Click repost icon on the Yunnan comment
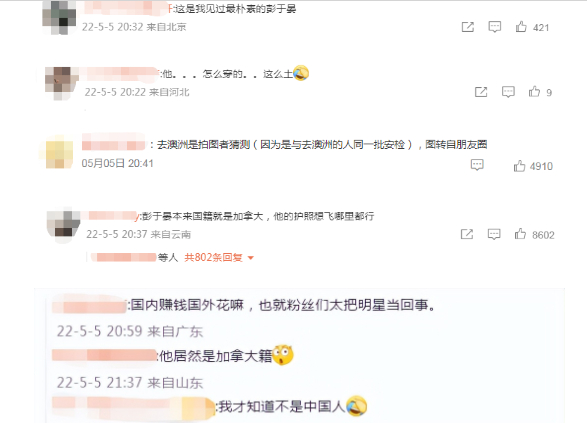The image size is (587, 423). coord(467,234)
